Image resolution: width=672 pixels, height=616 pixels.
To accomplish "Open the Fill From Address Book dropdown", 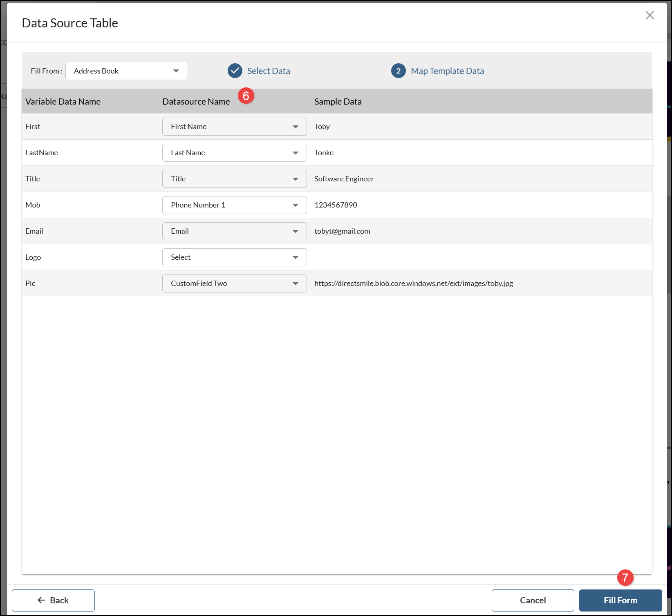I will [126, 71].
